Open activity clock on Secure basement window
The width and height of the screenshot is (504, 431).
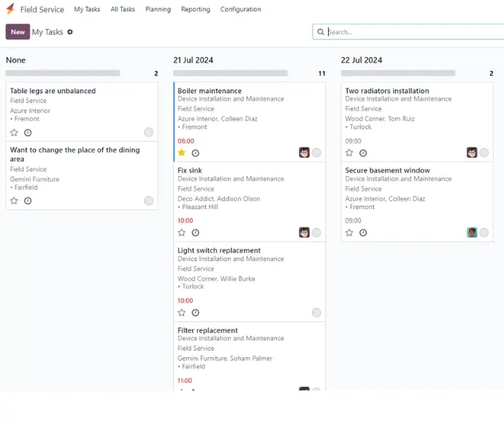tap(363, 233)
